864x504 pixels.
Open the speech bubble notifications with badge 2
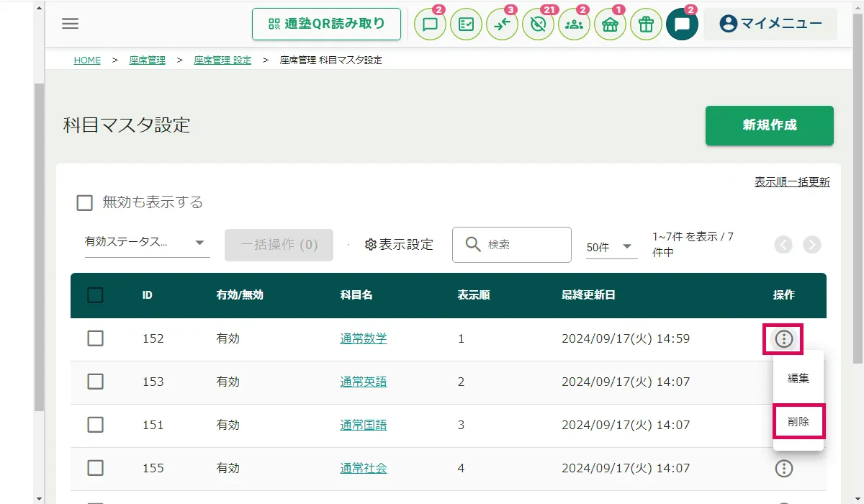pyautogui.click(x=431, y=24)
